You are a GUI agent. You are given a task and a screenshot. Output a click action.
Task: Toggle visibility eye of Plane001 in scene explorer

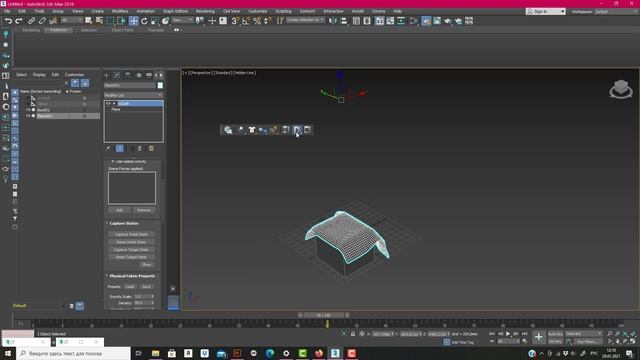pyautogui.click(x=28, y=116)
